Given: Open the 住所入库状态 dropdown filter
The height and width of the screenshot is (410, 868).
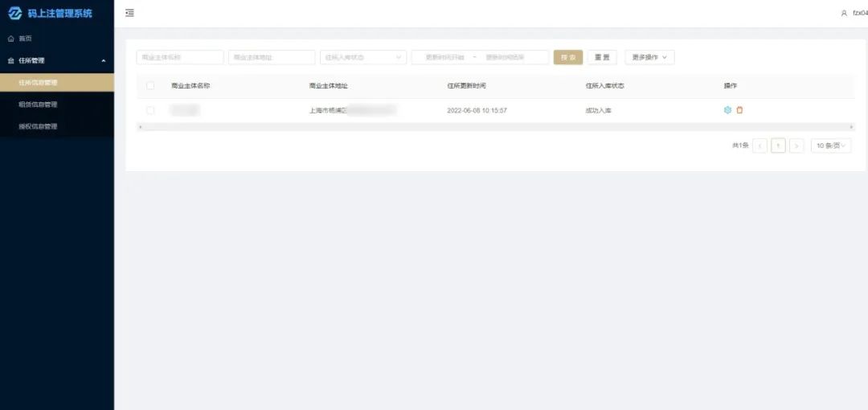Looking at the screenshot, I should tap(363, 58).
